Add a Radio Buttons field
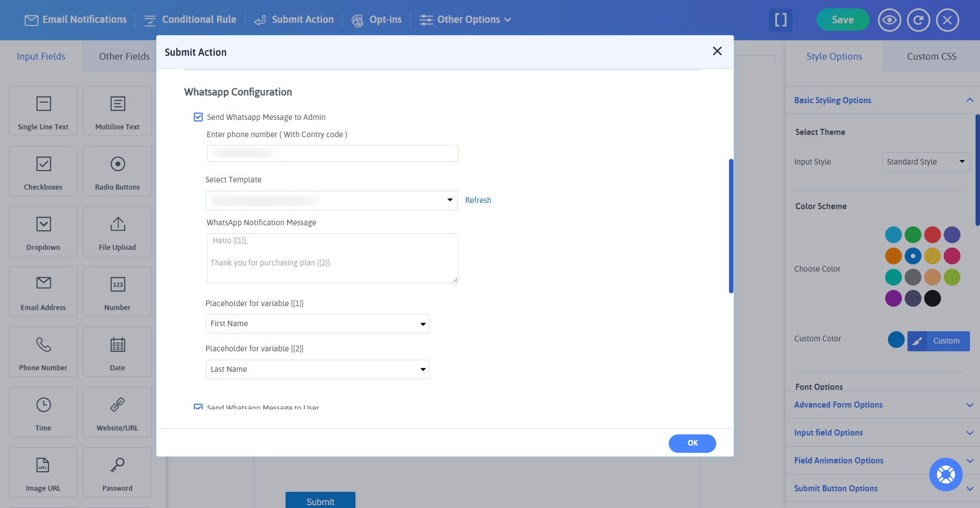Image resolution: width=980 pixels, height=508 pixels. point(117,171)
